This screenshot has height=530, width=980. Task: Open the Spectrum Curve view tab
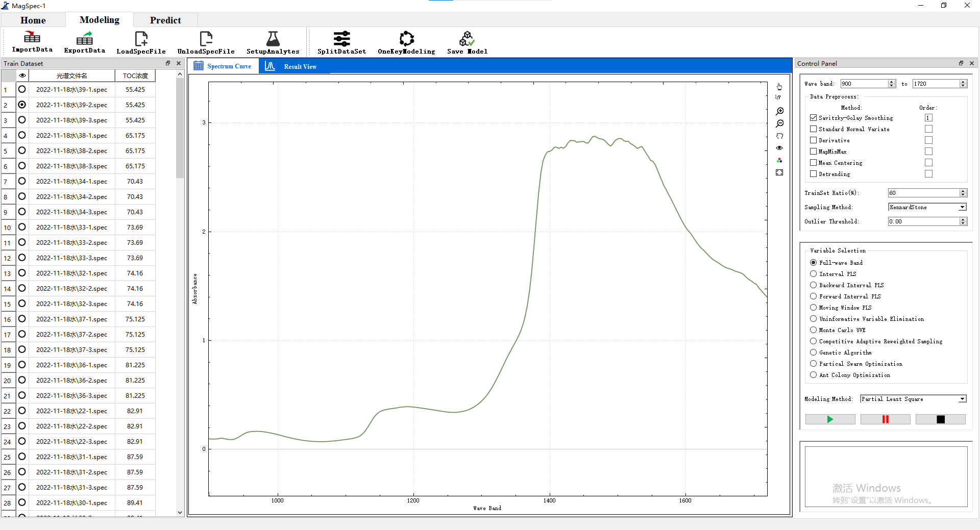[223, 66]
